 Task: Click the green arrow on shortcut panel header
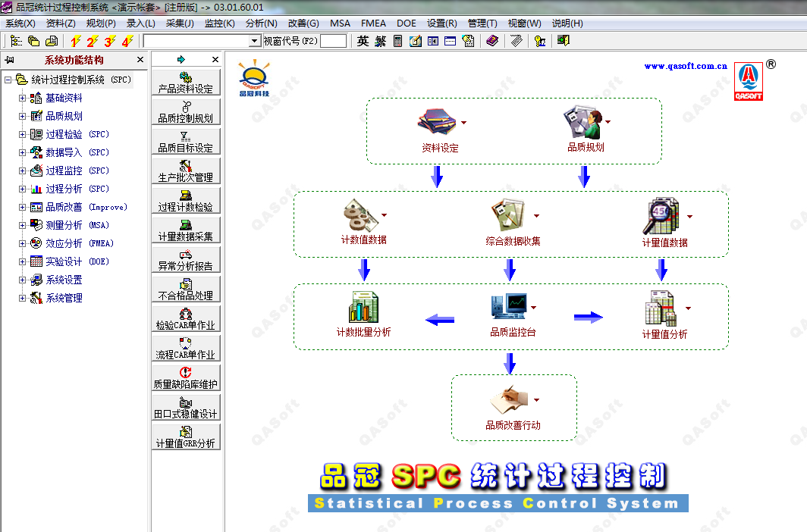point(181,60)
